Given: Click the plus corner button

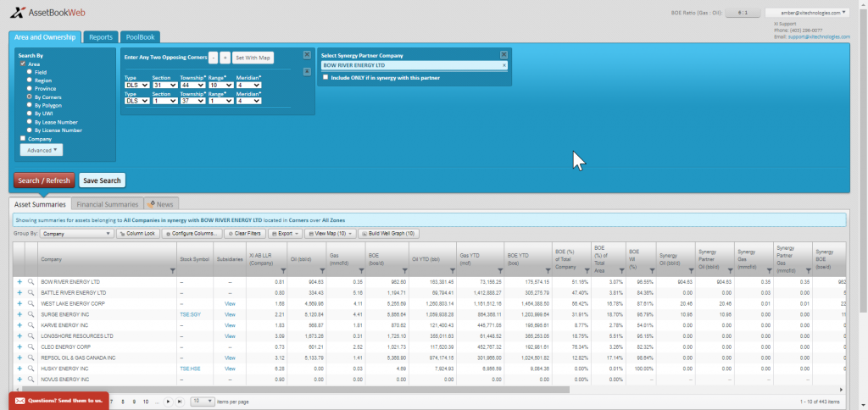Looking at the screenshot, I should pyautogui.click(x=225, y=58).
